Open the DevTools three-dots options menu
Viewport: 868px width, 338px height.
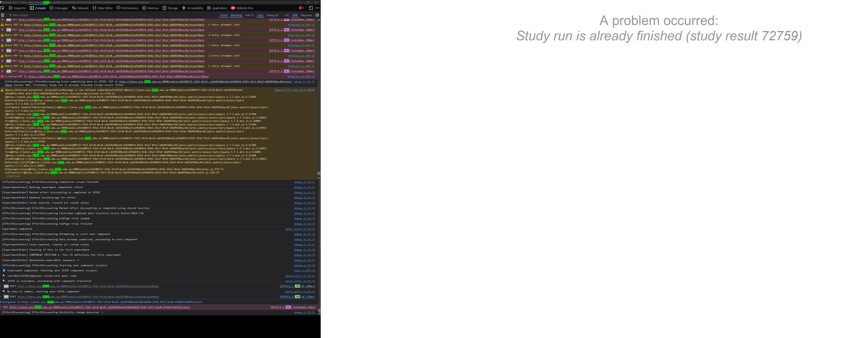coord(317,8)
